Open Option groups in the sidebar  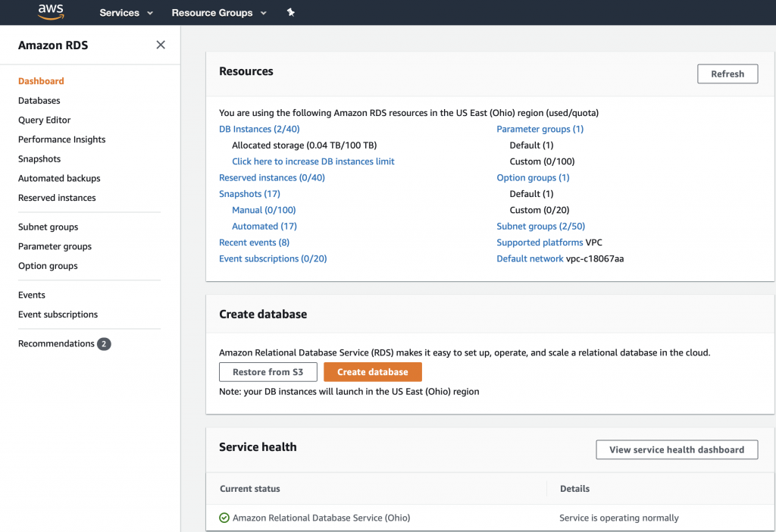48,266
